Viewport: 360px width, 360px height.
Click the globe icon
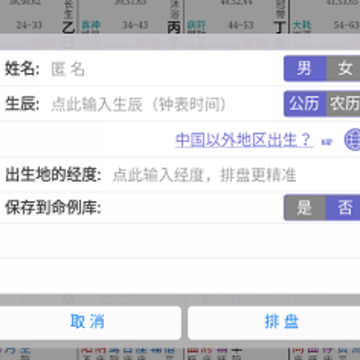(x=353, y=140)
